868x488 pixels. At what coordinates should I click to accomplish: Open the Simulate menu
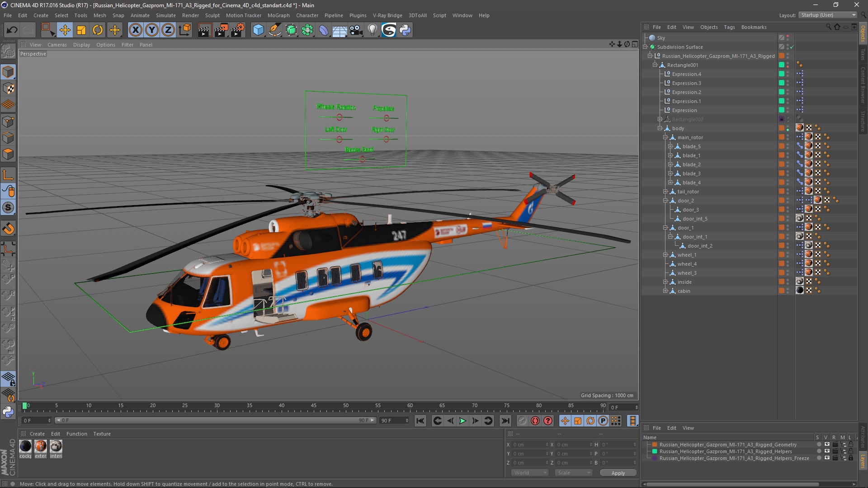tap(166, 15)
